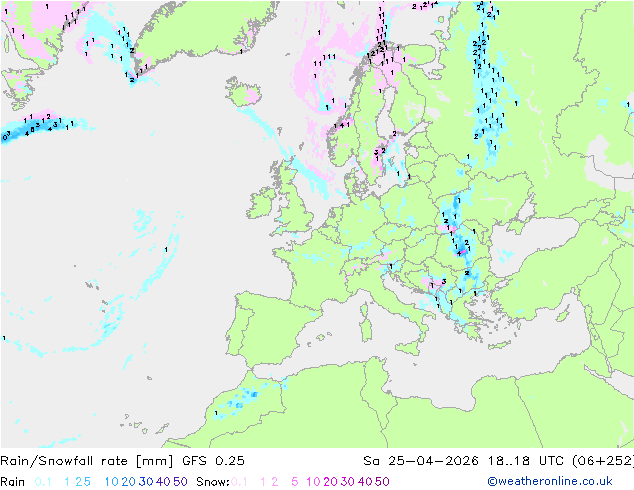Image resolution: width=634 pixels, height=490 pixels.
Task: Select the Snow 5 legend value
Action: point(294,482)
